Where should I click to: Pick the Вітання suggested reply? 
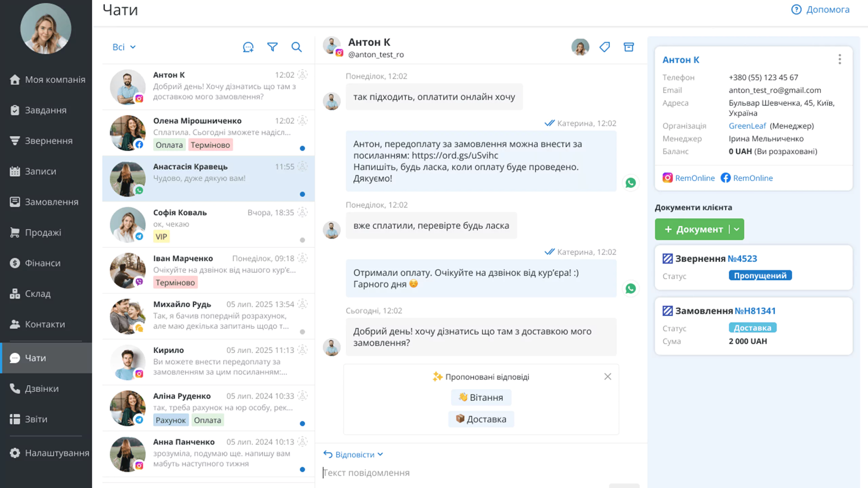481,398
